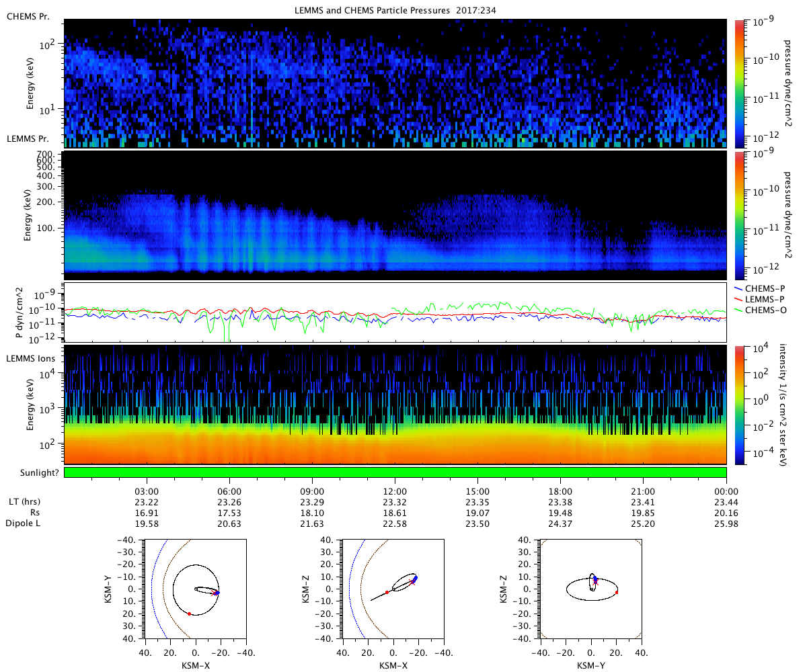807x672 pixels.
Task: Click the CHEMS pressure color bar at top right
Action: pyautogui.click(x=741, y=83)
